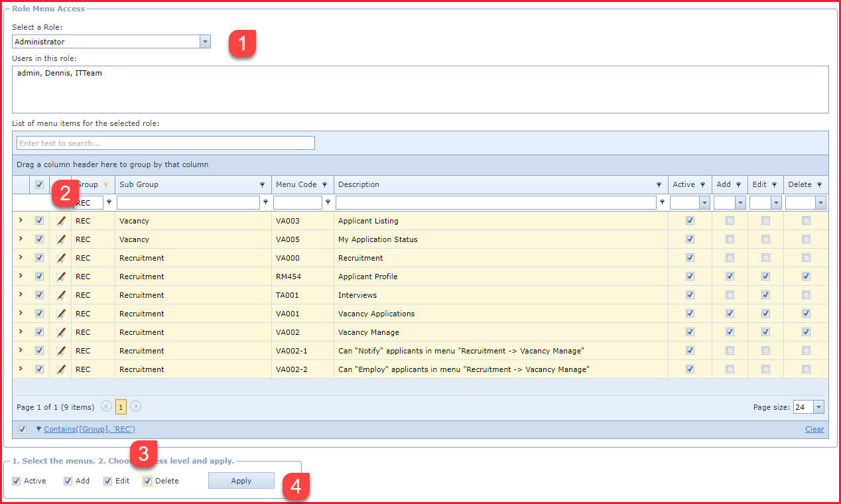Edit the VA000 Recruitment menu row
The height and width of the screenshot is (504, 841).
point(61,258)
